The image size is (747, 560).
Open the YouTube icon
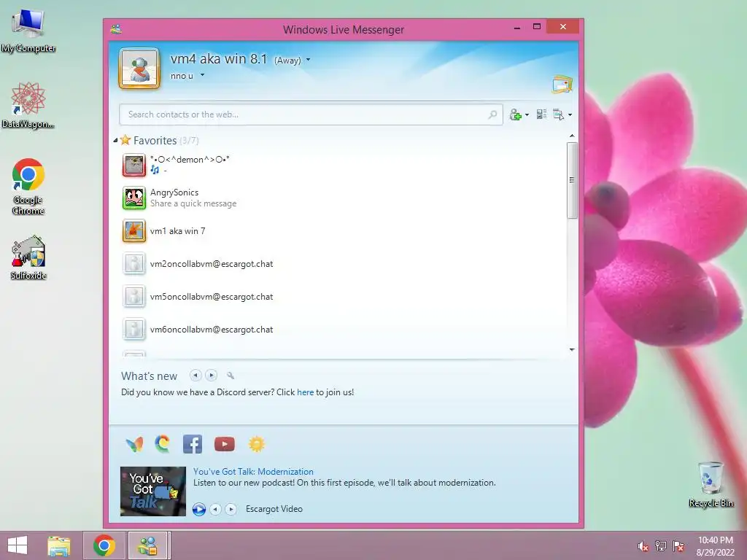coord(225,444)
